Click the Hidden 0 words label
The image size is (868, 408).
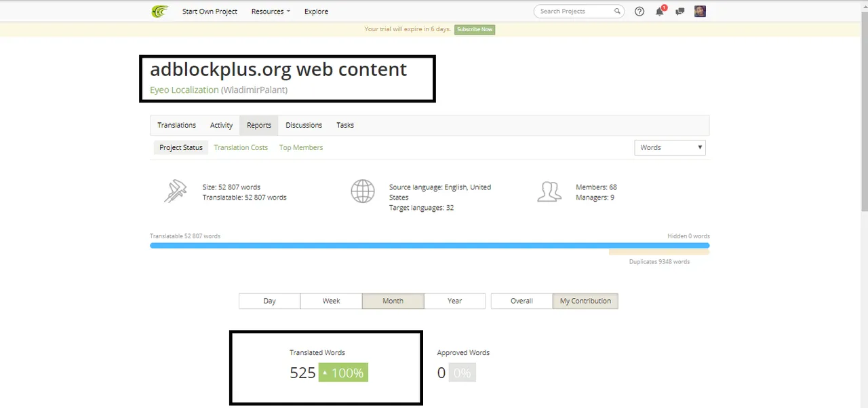pos(688,236)
